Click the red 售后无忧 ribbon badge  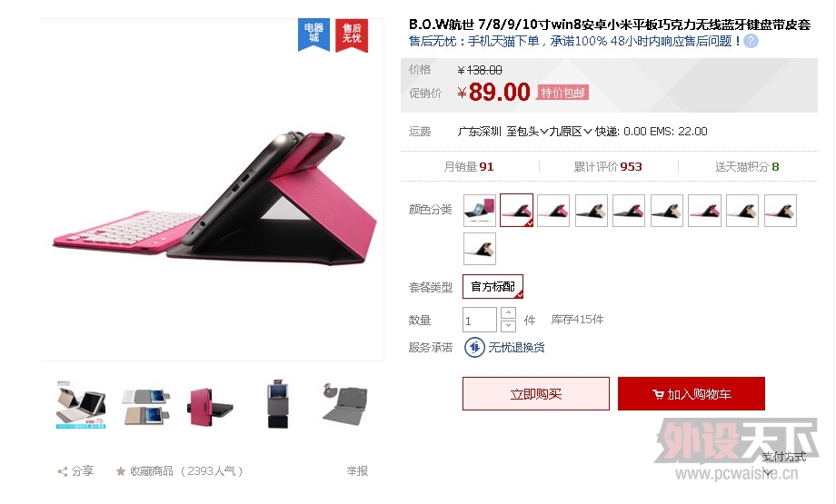coord(352,35)
